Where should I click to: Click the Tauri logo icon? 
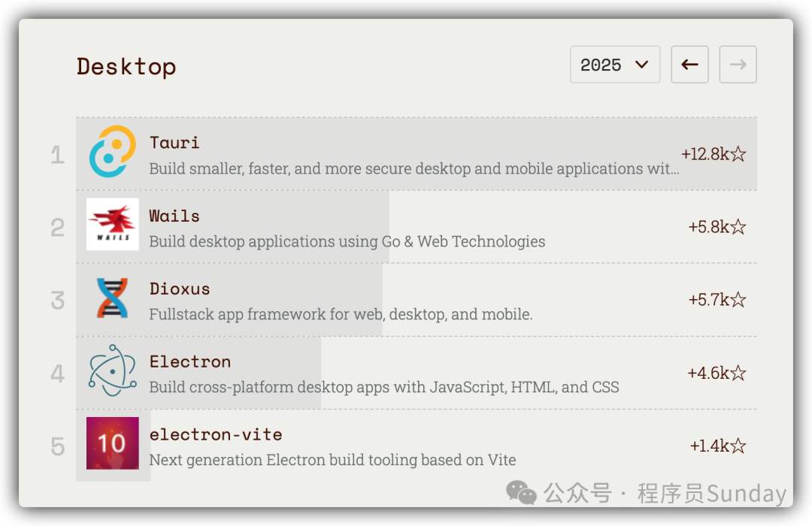click(113, 152)
